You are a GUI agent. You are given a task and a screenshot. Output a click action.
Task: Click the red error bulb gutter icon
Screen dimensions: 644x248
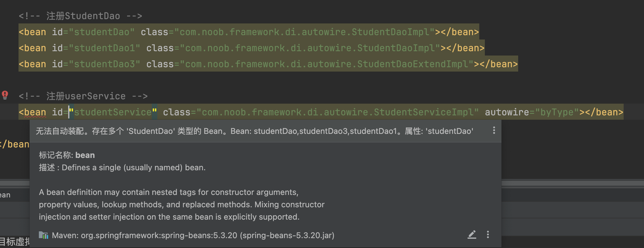pyautogui.click(x=5, y=95)
